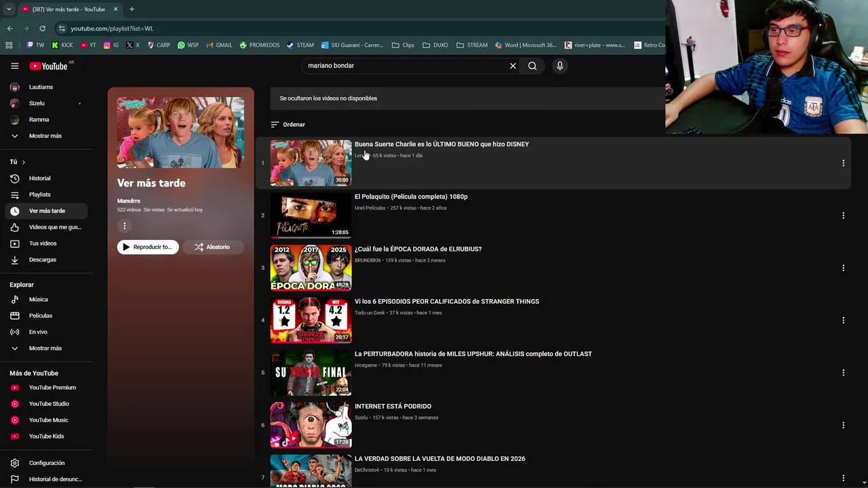Open options for MILES UPSHUR OUTLAST video

coord(843,373)
